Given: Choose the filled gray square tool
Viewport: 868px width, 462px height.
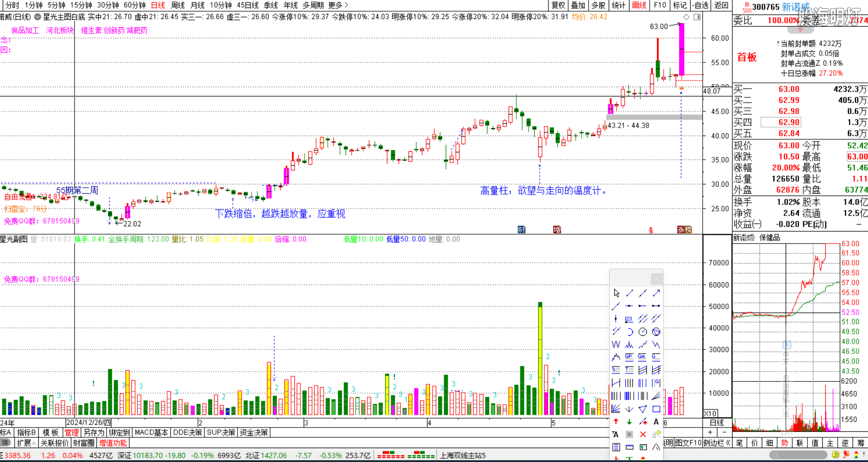Looking at the screenshot, I should (x=629, y=435).
